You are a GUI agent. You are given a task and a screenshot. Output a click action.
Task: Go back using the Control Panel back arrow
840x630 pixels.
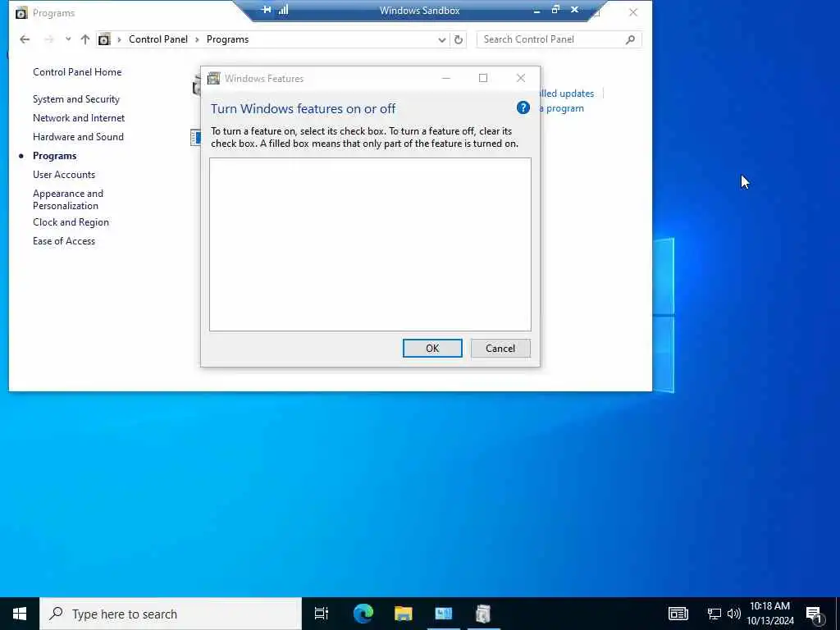tap(25, 39)
